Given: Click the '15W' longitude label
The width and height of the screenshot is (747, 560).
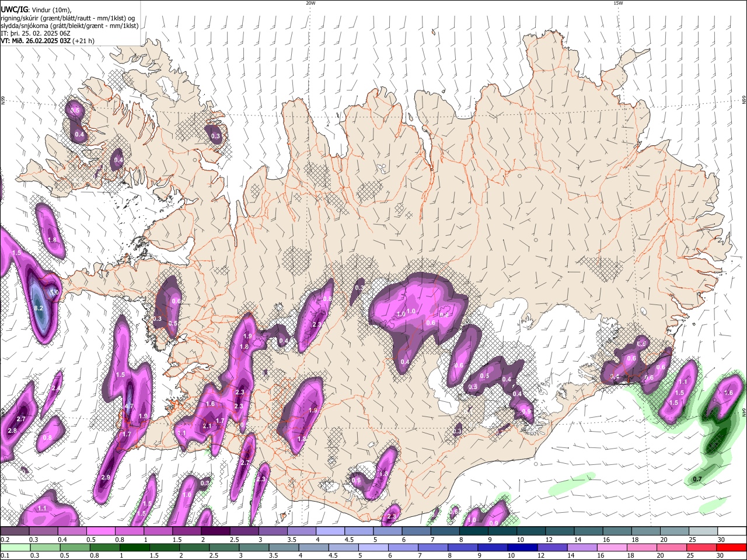Looking at the screenshot, I should tap(618, 3).
